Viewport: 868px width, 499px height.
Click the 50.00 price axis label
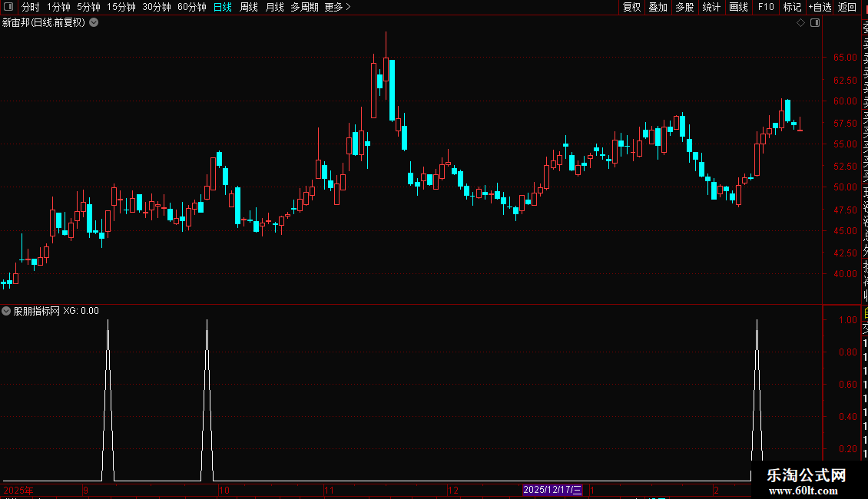pos(845,187)
